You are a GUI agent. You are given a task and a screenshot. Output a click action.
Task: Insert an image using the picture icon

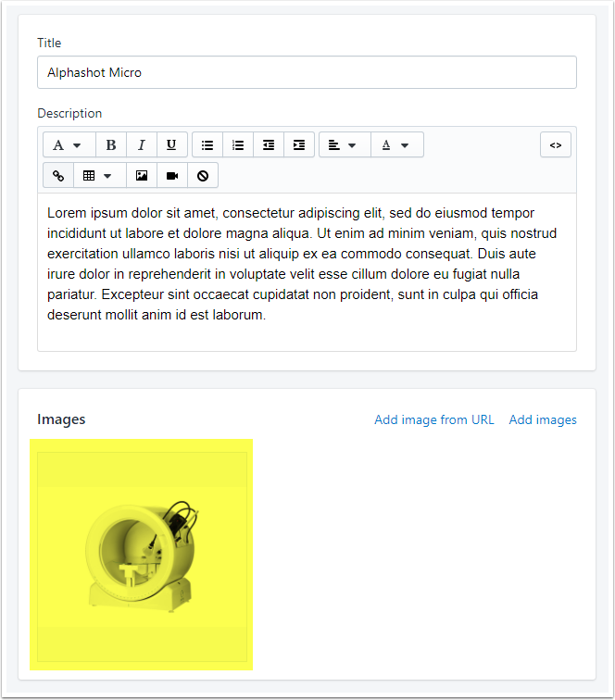tap(142, 175)
